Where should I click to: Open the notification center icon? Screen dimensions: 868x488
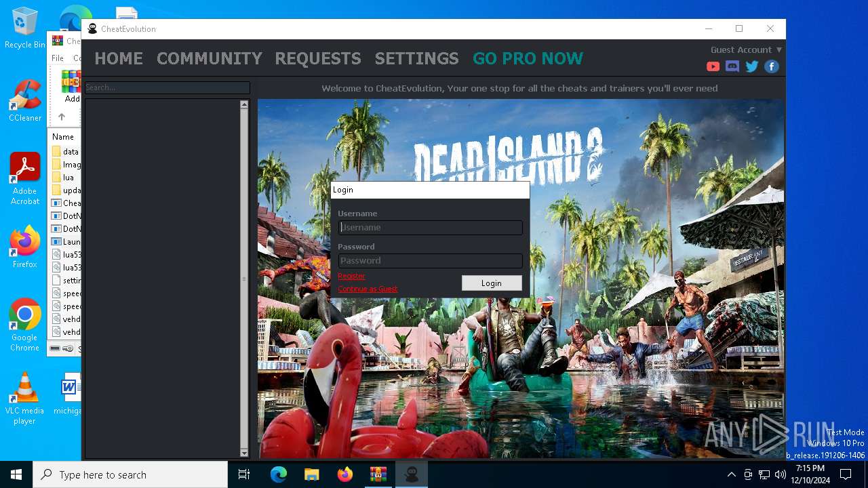[x=846, y=474]
